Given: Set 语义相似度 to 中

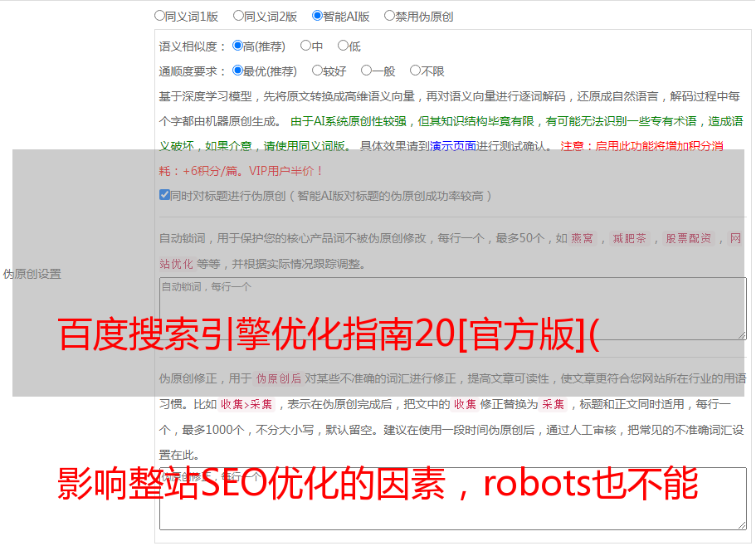Looking at the screenshot, I should (305, 46).
